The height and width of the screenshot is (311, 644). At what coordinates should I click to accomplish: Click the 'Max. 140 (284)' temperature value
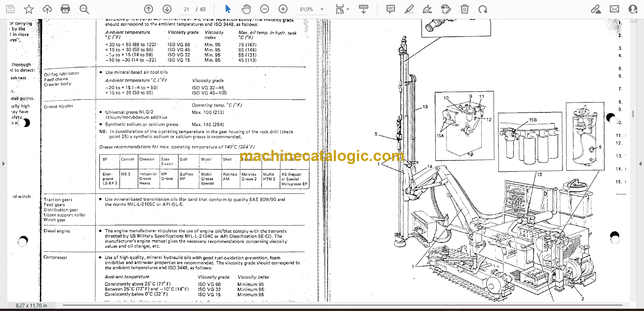tap(208, 124)
